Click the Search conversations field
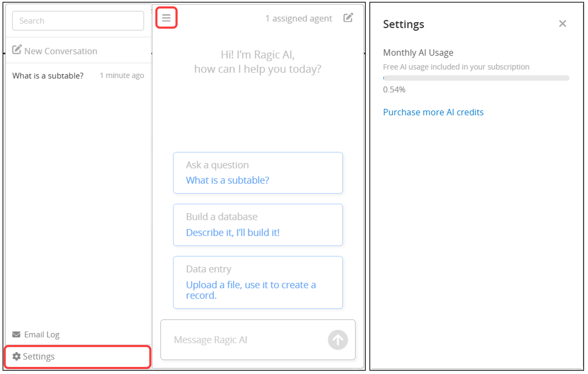The width and height of the screenshot is (588, 374). pyautogui.click(x=78, y=21)
